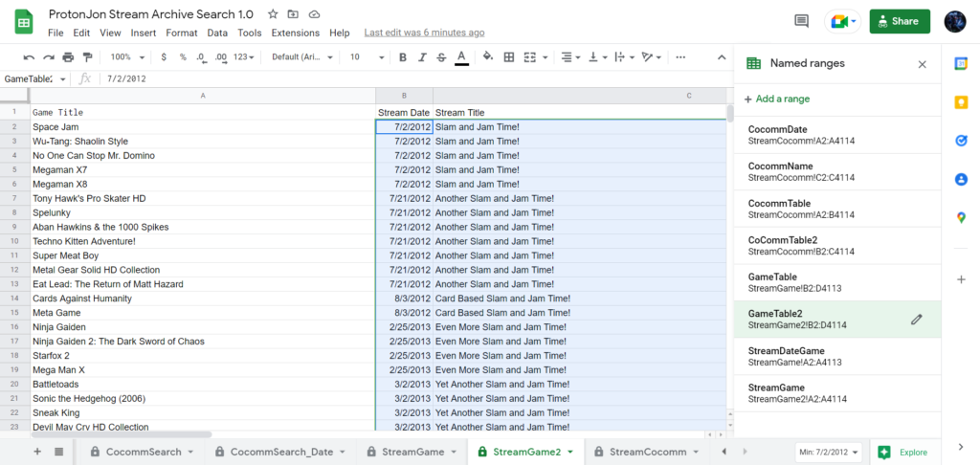Open the all sheets list
Image resolution: width=980 pixels, height=465 pixels.
[x=58, y=452]
